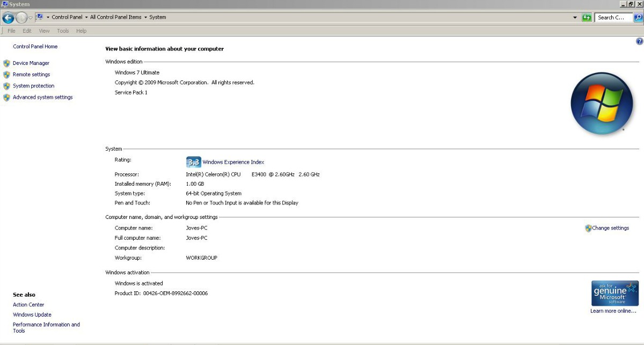Open Advanced system settings link
This screenshot has width=644, height=345.
pyautogui.click(x=42, y=97)
